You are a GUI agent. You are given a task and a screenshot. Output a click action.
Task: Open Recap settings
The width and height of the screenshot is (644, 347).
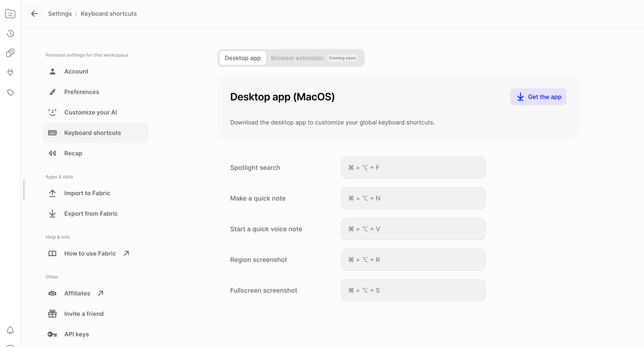pyautogui.click(x=95, y=153)
